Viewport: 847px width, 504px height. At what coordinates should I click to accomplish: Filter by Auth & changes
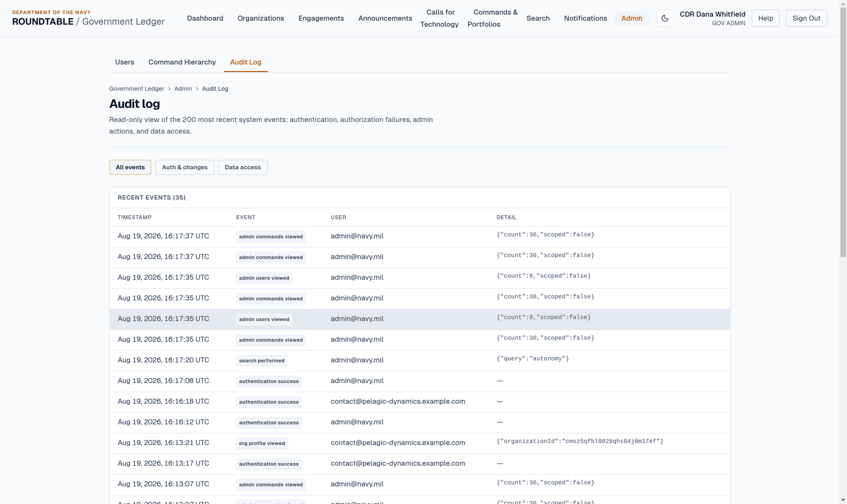point(185,167)
